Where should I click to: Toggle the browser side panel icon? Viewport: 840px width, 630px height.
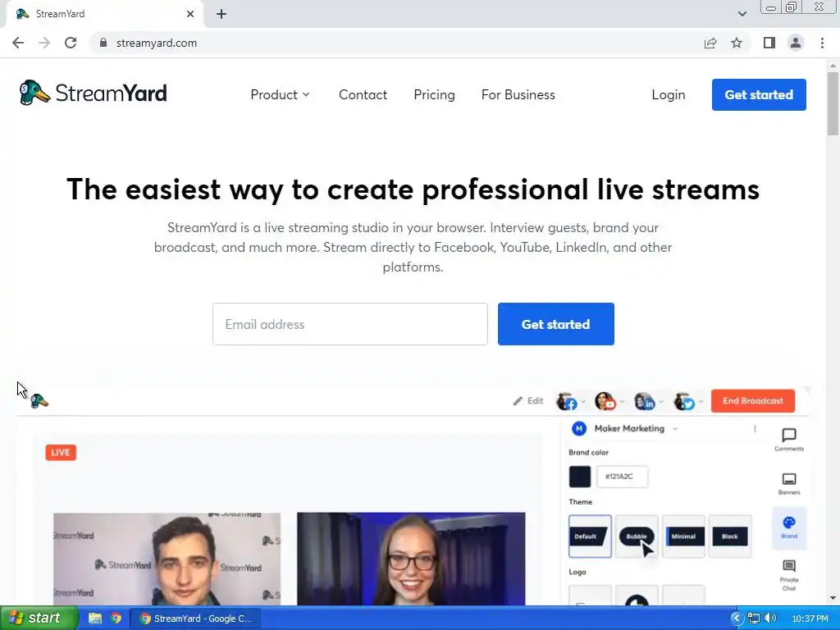coord(769,43)
